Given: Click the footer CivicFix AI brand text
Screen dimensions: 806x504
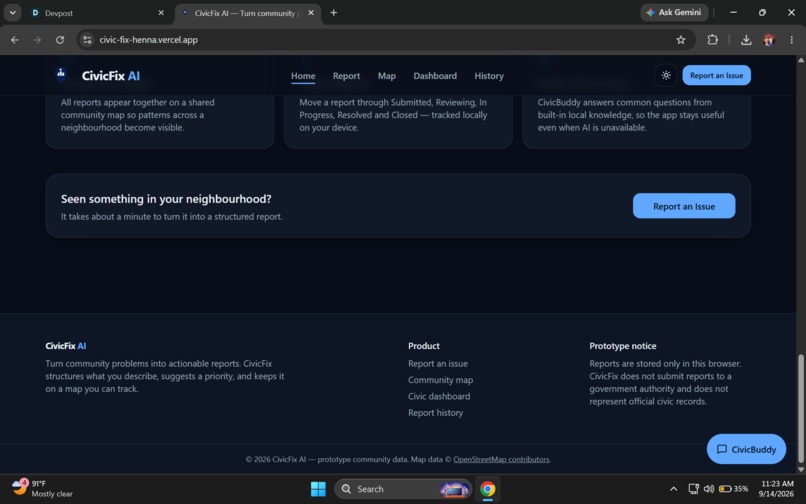Looking at the screenshot, I should click(x=66, y=346).
